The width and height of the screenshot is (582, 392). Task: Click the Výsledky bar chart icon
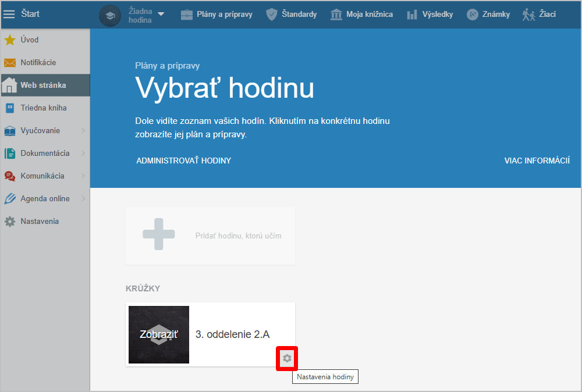click(x=412, y=15)
